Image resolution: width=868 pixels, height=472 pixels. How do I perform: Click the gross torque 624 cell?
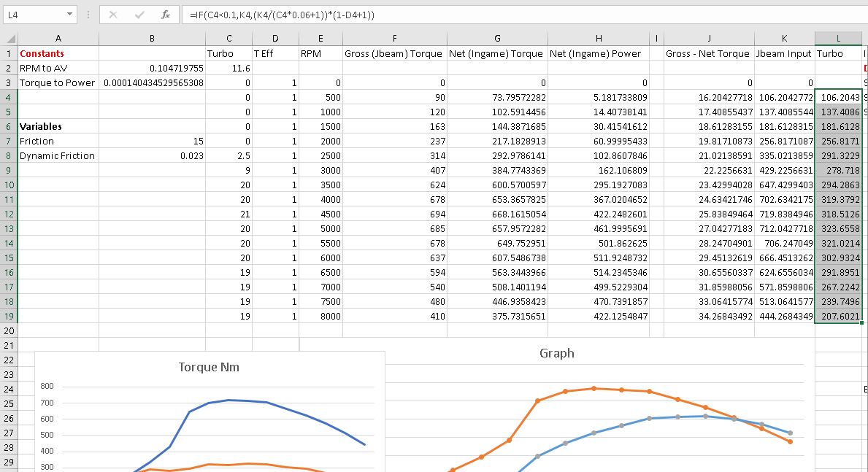point(395,185)
